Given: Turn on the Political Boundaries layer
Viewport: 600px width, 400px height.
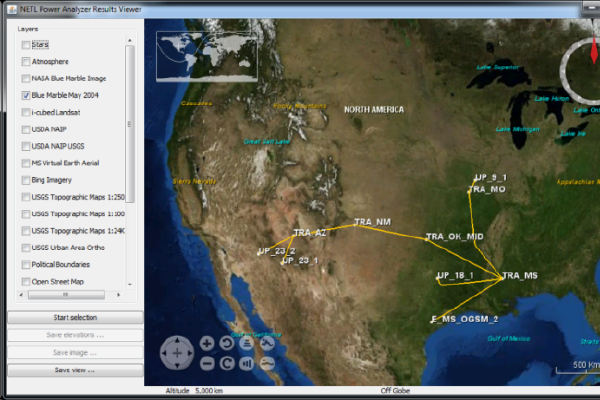Looking at the screenshot, I should [25, 265].
